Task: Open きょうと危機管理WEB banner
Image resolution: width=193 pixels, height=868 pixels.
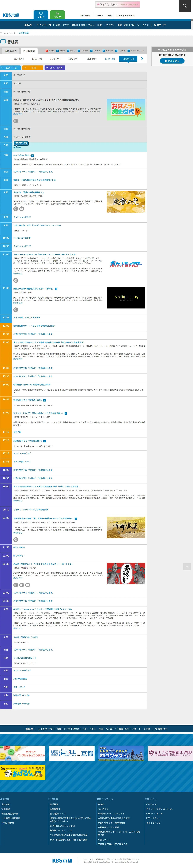Action: click(170, 753)
